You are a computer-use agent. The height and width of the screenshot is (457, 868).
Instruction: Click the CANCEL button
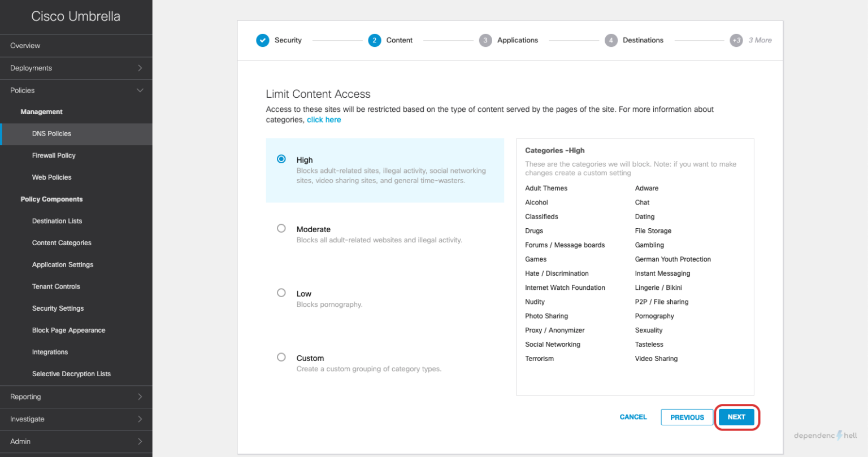pyautogui.click(x=633, y=417)
